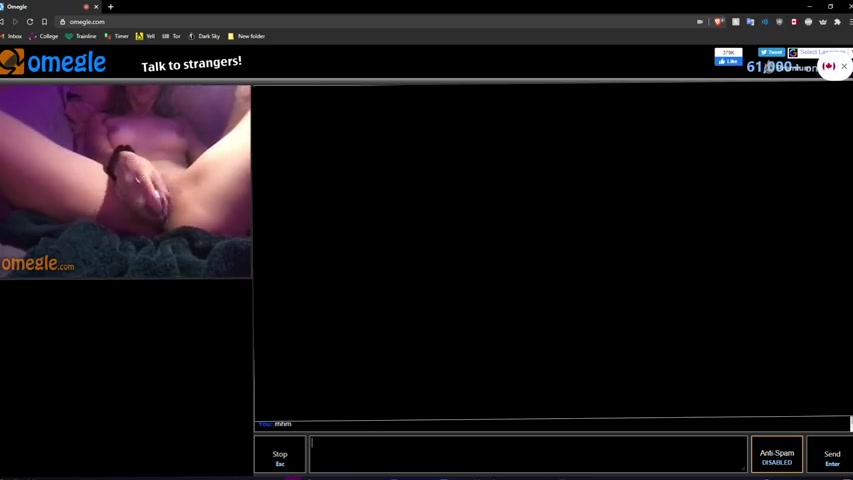The width and height of the screenshot is (853, 480).
Task: Minimize the browser window
Action: coord(809,7)
